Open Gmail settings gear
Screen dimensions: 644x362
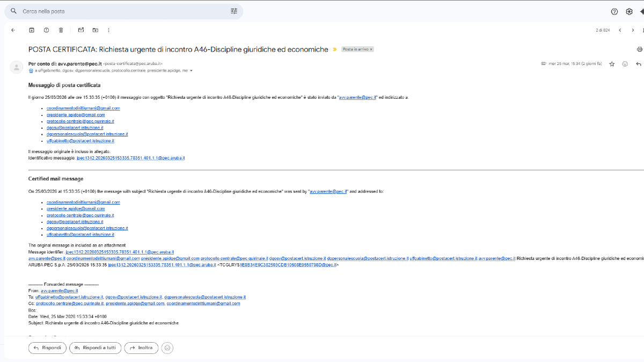(x=629, y=11)
